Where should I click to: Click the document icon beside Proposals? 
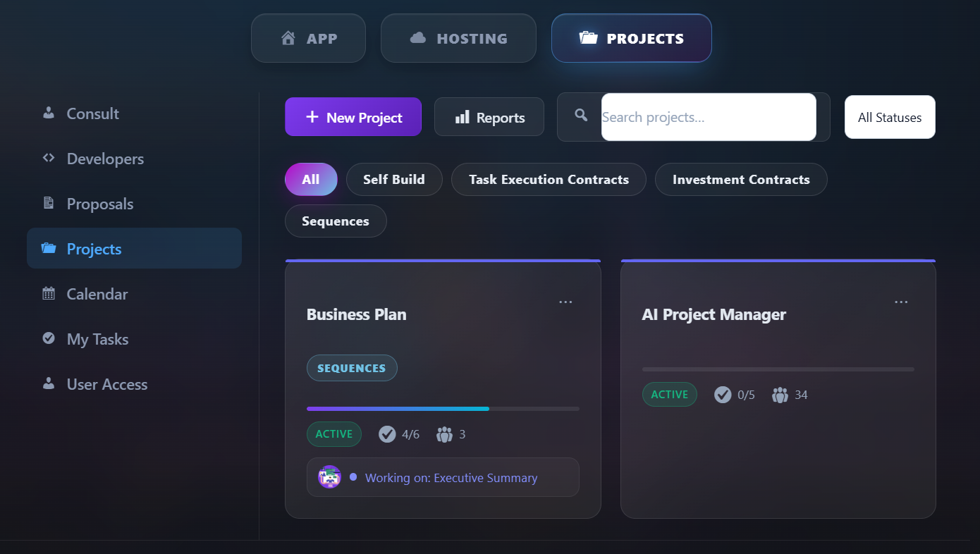pyautogui.click(x=49, y=203)
